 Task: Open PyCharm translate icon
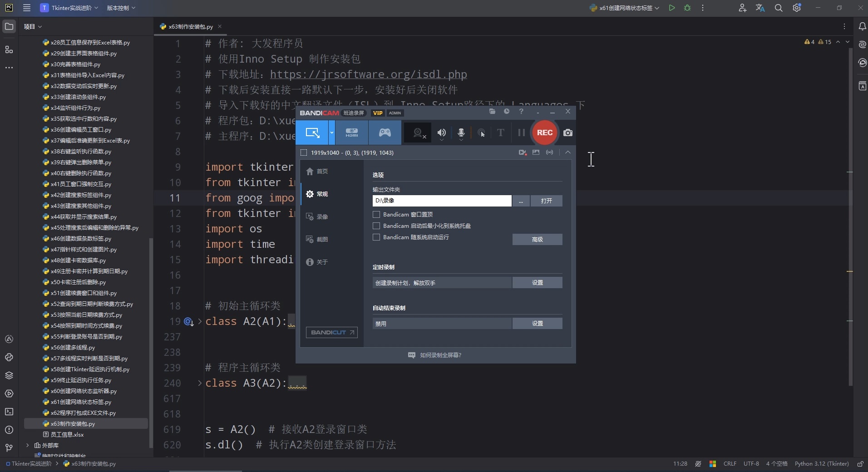[760, 8]
